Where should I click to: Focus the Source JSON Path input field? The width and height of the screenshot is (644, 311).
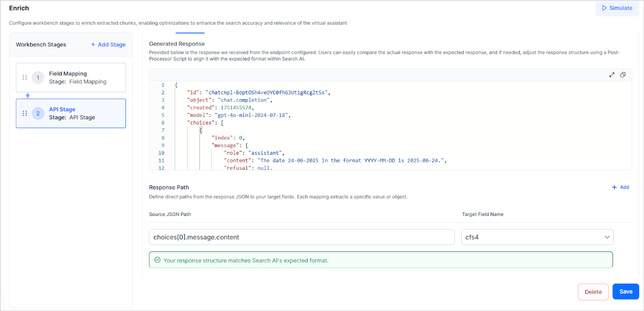pyautogui.click(x=301, y=237)
